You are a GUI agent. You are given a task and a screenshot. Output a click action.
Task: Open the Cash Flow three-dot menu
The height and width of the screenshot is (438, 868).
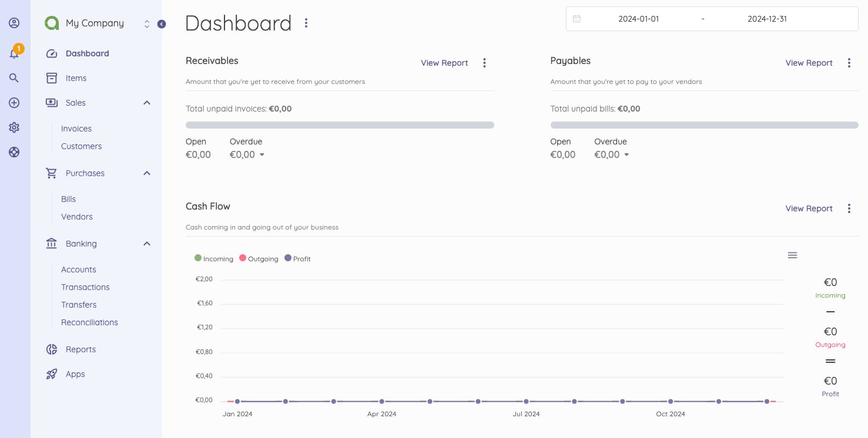click(x=849, y=208)
